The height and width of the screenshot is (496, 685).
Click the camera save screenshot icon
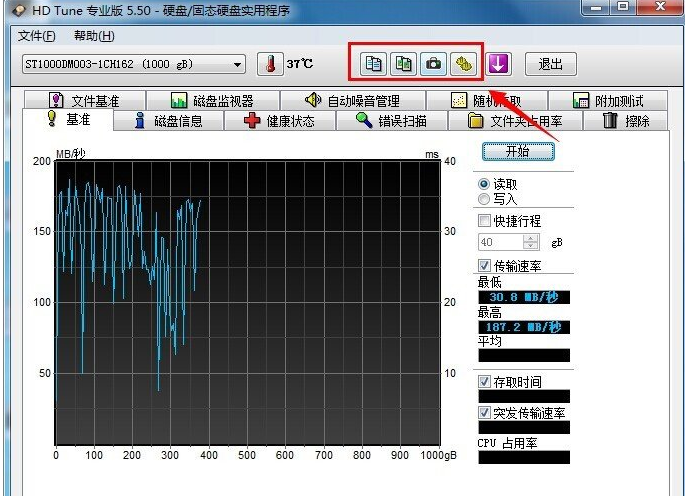click(433, 63)
